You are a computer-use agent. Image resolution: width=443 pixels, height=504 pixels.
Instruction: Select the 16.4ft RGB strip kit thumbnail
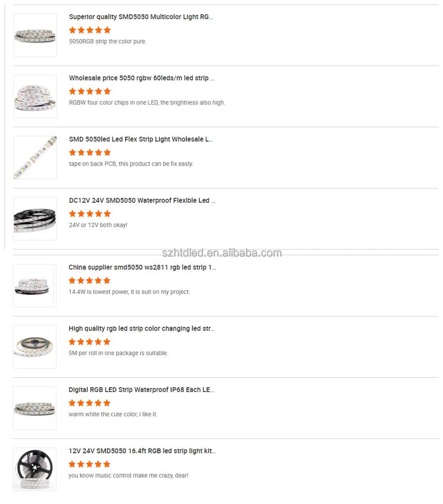[x=35, y=469]
